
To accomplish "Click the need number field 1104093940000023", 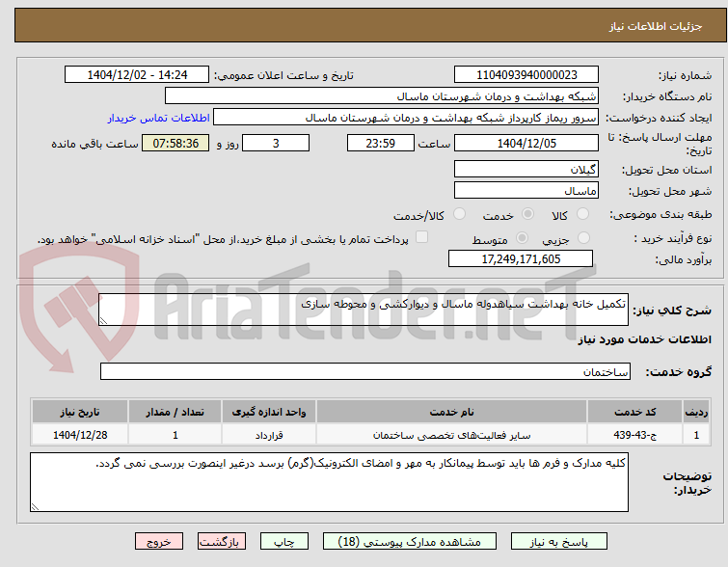I will point(526,75).
